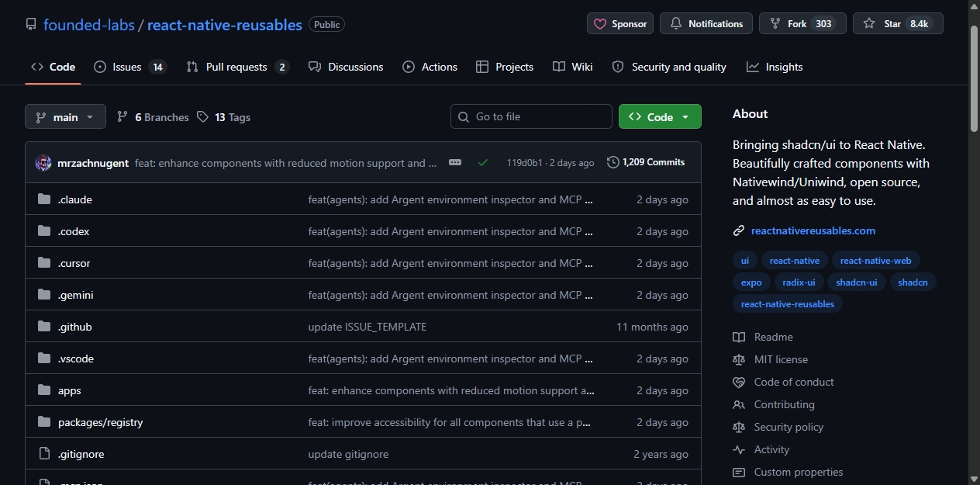
Task: Open commit message 'update ISSUE_TEMPLATE'
Action: (x=367, y=327)
